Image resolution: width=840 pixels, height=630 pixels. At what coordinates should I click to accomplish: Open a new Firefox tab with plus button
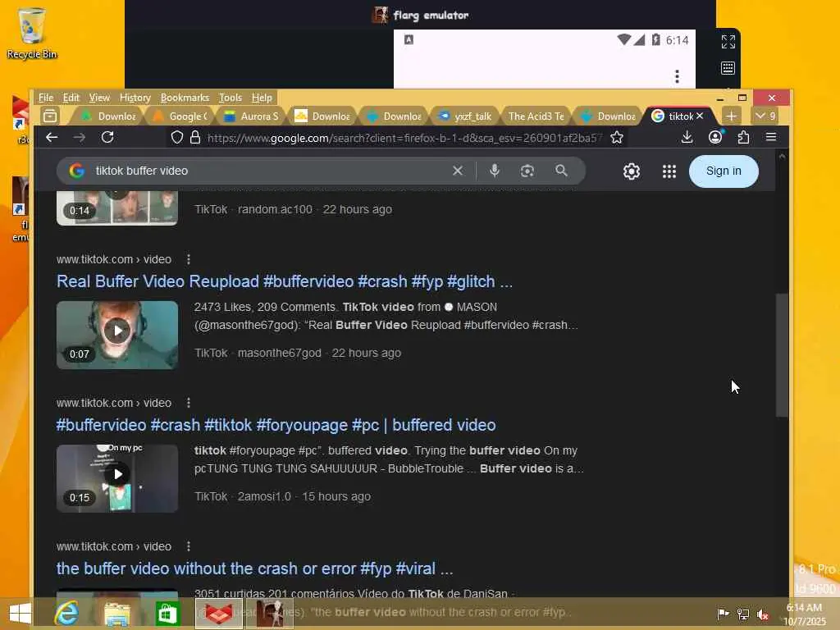(x=731, y=116)
